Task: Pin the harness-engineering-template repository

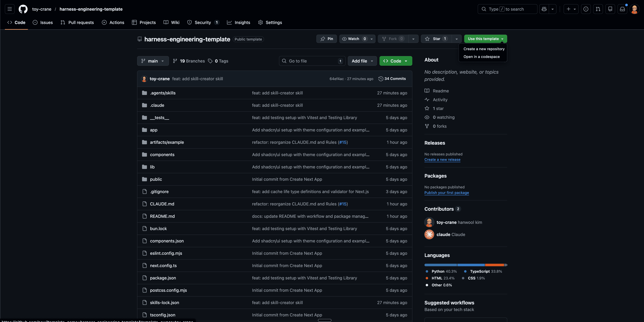Action: tap(327, 39)
